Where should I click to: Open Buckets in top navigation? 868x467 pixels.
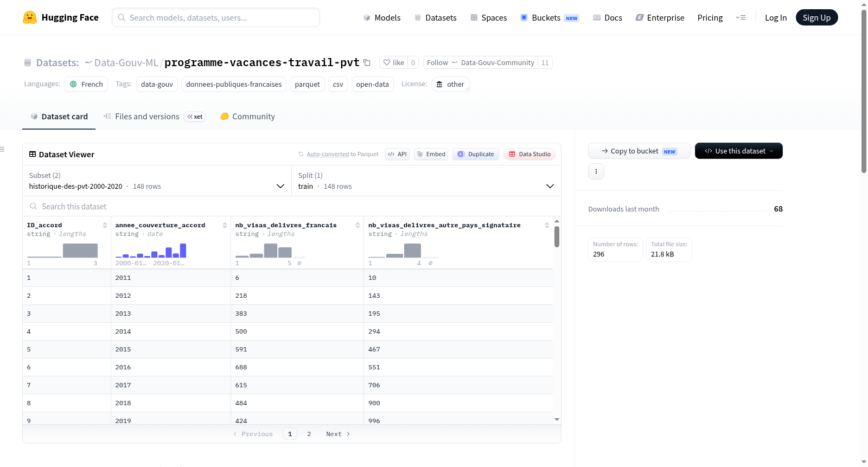point(550,17)
